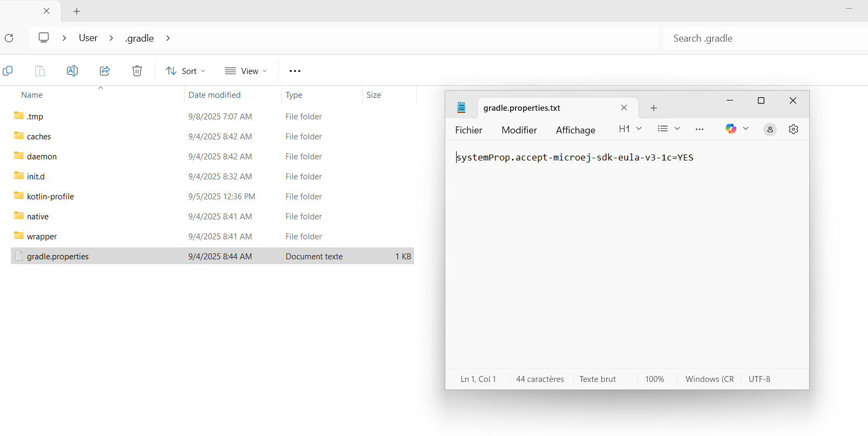
Task: Click the Rename icon in Explorer toolbar
Action: pyautogui.click(x=72, y=71)
